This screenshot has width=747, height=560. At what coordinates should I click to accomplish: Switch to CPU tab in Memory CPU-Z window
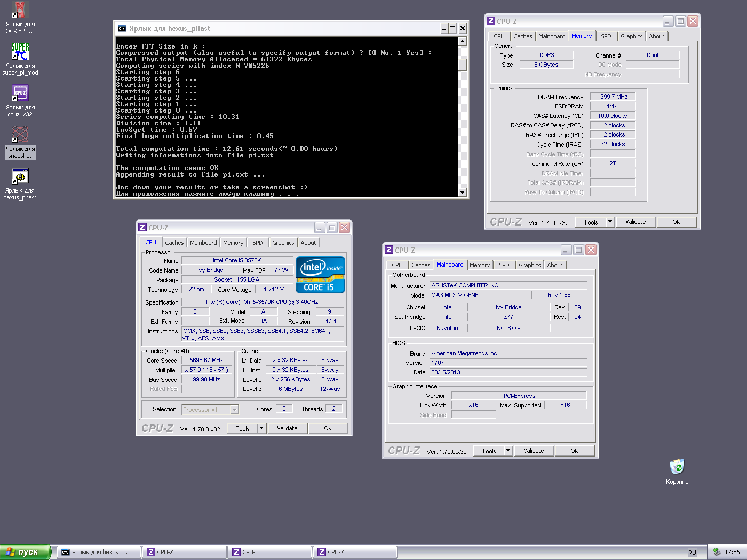499,36
